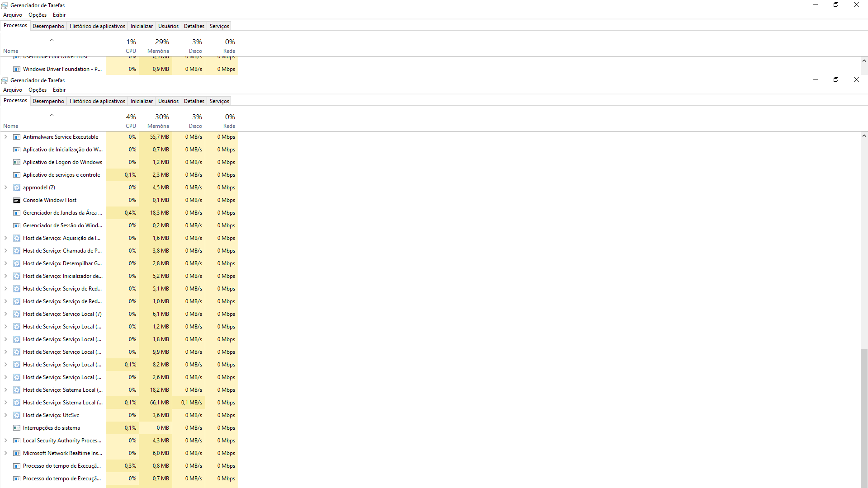Open Arquivo menu in front window
The height and width of the screenshot is (488, 868).
[x=13, y=90]
